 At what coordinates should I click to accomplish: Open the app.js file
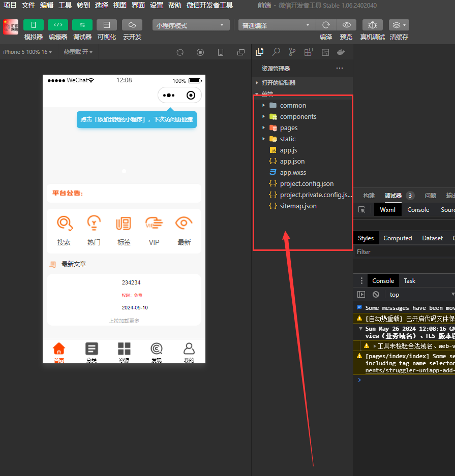302,150
